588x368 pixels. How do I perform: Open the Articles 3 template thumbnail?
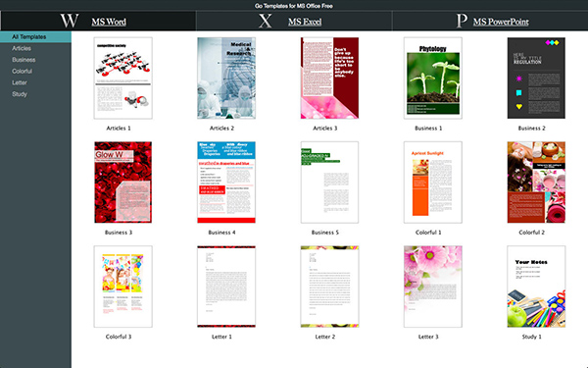coord(329,79)
